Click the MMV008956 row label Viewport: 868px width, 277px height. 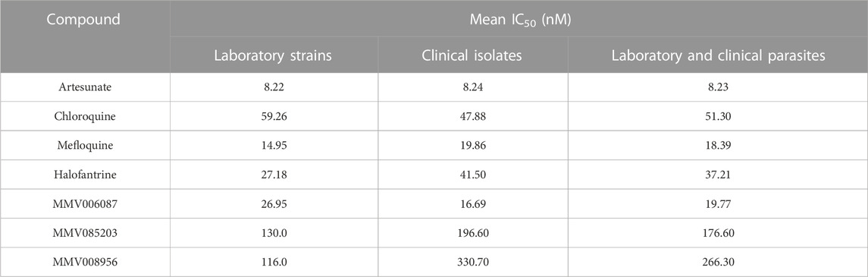85,262
